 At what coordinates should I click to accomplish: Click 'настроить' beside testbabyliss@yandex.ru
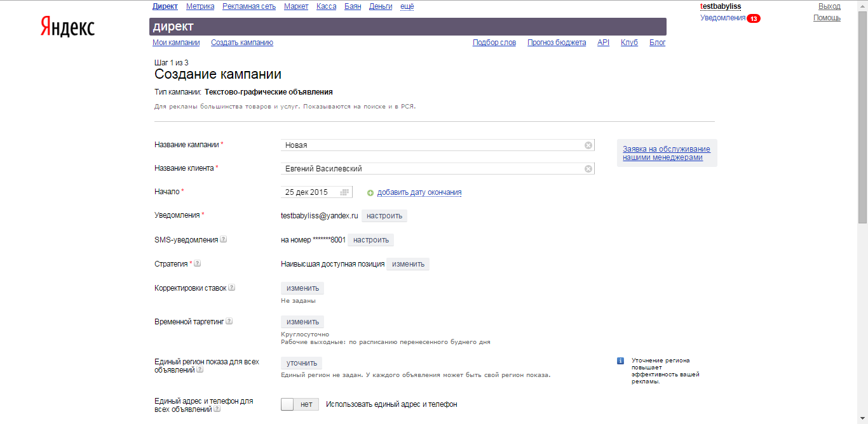(384, 216)
